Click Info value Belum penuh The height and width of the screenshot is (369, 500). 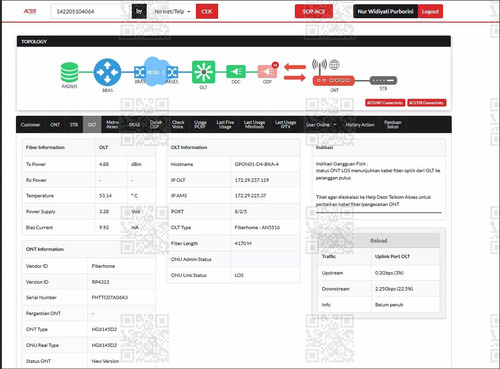(389, 305)
